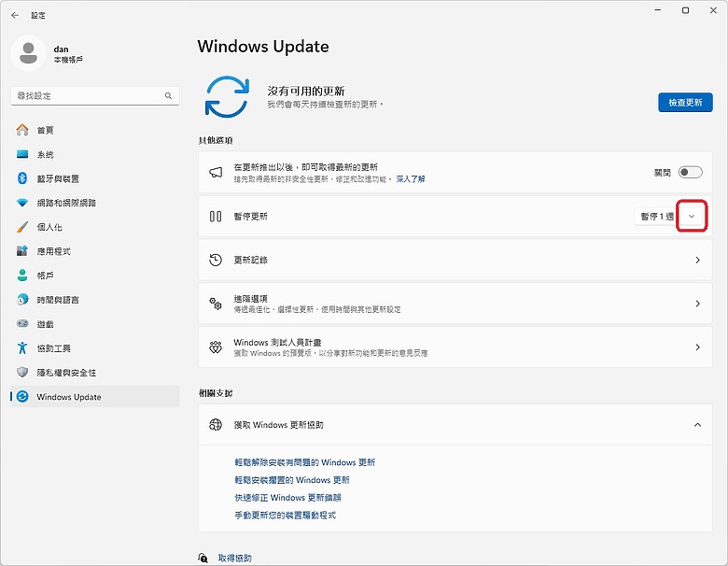Open 隱私權與安全性 shield icon
The height and width of the screenshot is (566, 728).
pos(22,373)
